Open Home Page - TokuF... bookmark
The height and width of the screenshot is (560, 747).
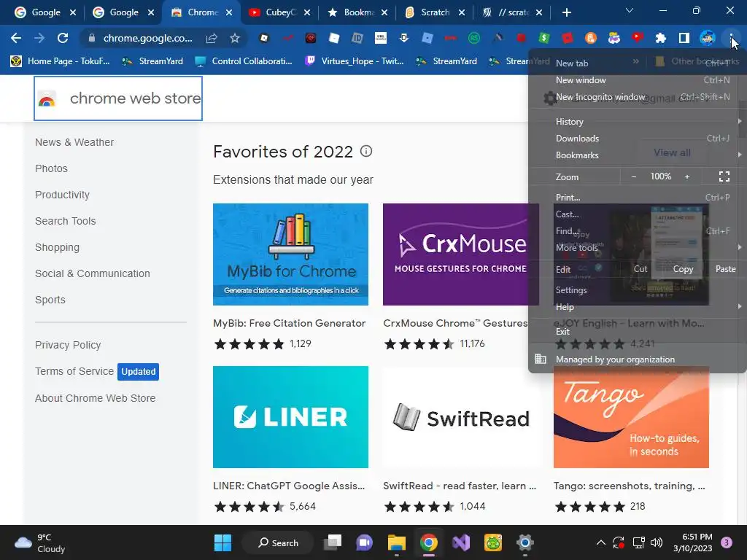click(x=60, y=61)
